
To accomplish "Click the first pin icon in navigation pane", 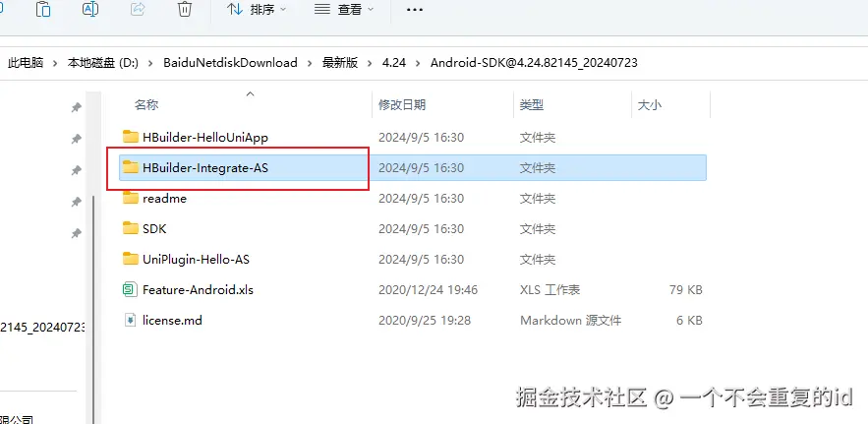I will click(77, 107).
